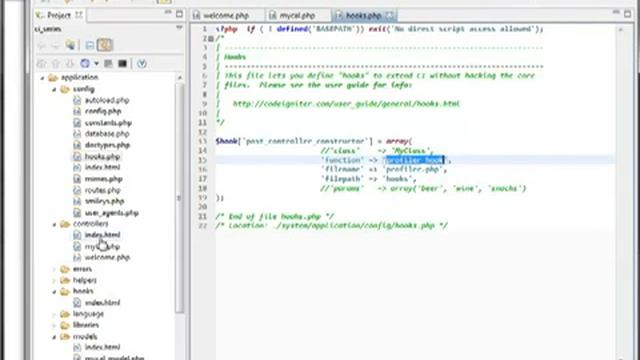Viewport: 640px width, 360px height.
Task: Maximize the editor area
Action: coord(627,14)
